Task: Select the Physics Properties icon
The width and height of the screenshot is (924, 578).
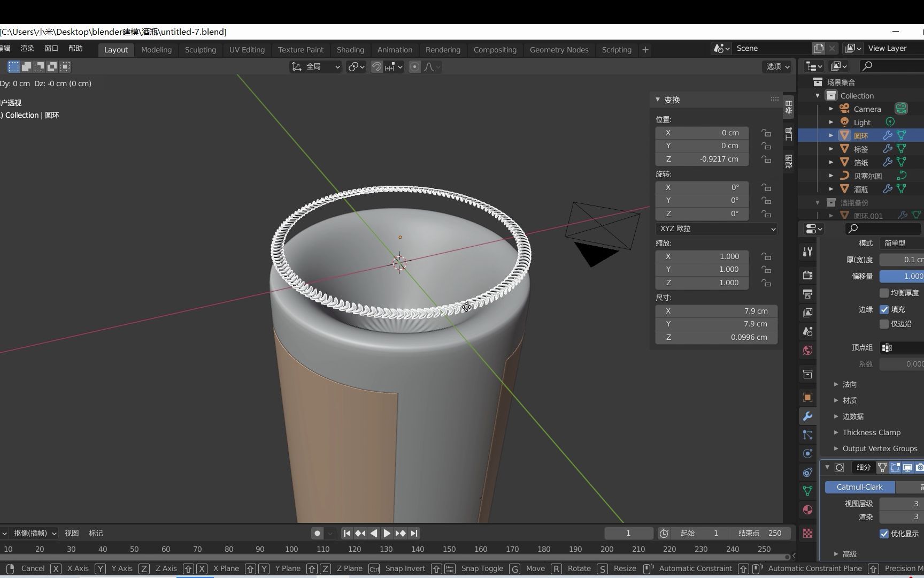Action: tap(807, 453)
